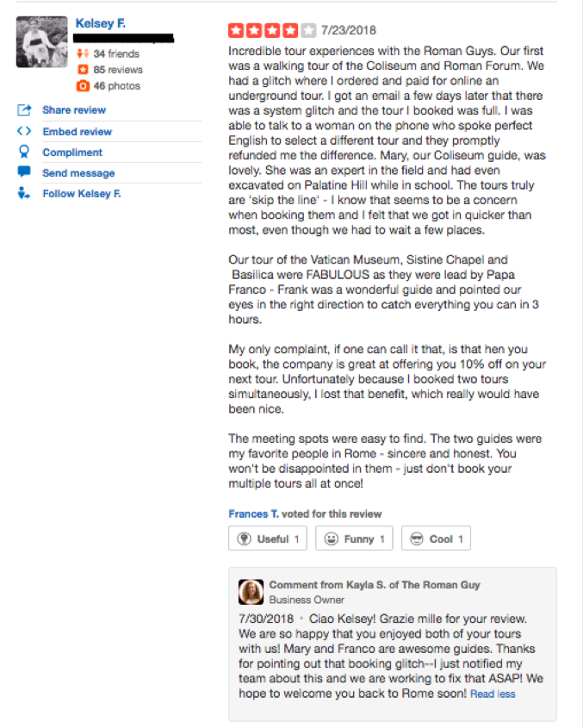Click the Share review arrow icon
The height and width of the screenshot is (728, 583).
(x=24, y=110)
